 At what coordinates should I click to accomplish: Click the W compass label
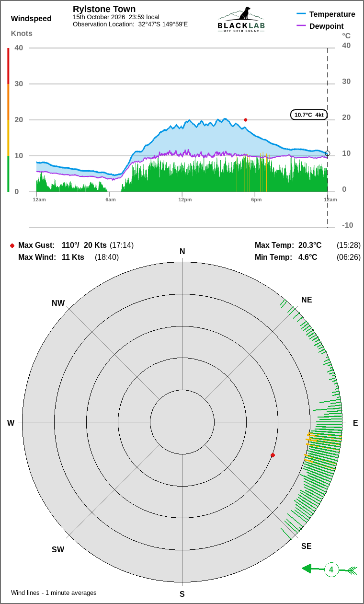[11, 423]
